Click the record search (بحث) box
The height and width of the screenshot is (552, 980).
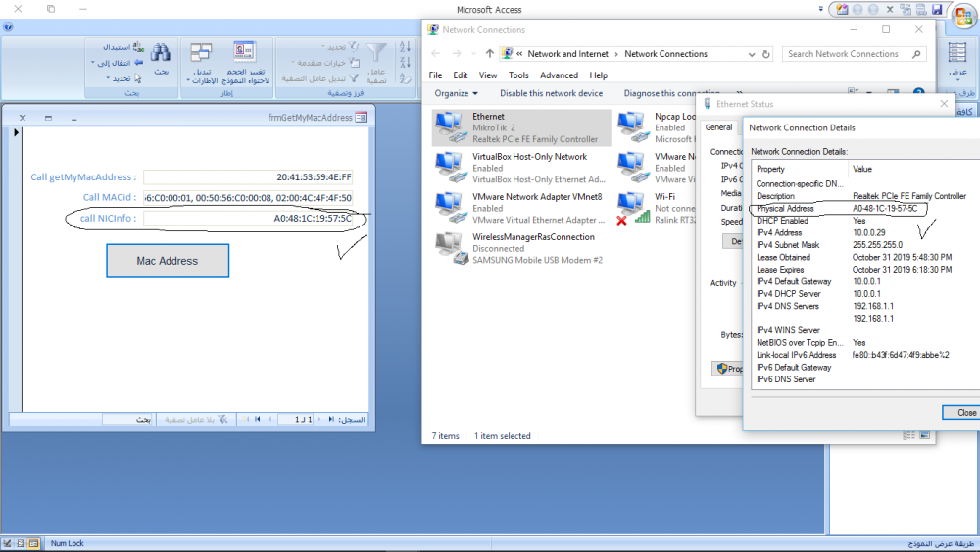(127, 419)
